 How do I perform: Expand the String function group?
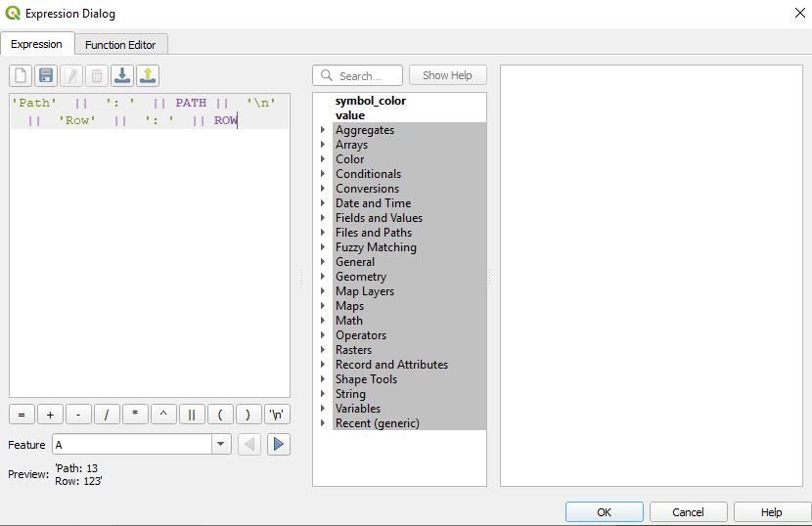pos(324,394)
